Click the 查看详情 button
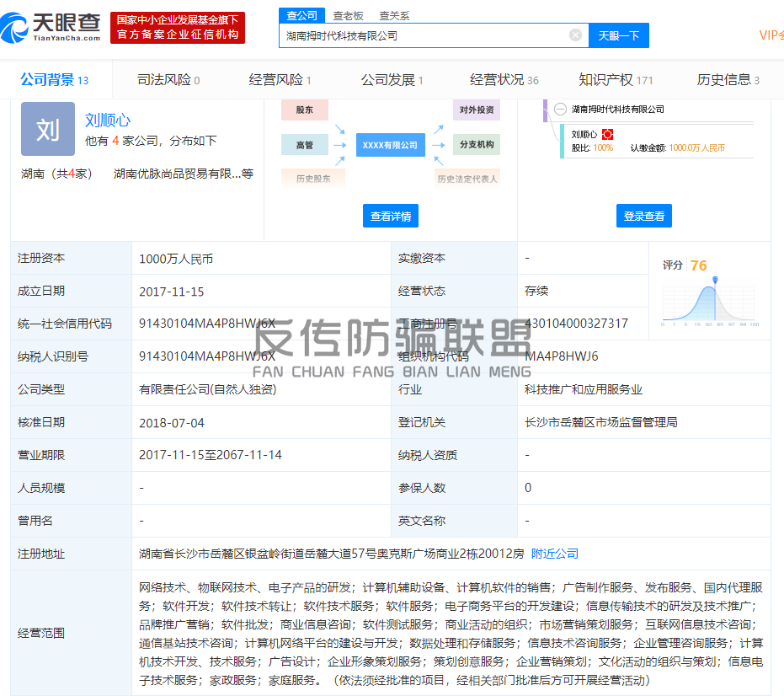 coord(391,217)
